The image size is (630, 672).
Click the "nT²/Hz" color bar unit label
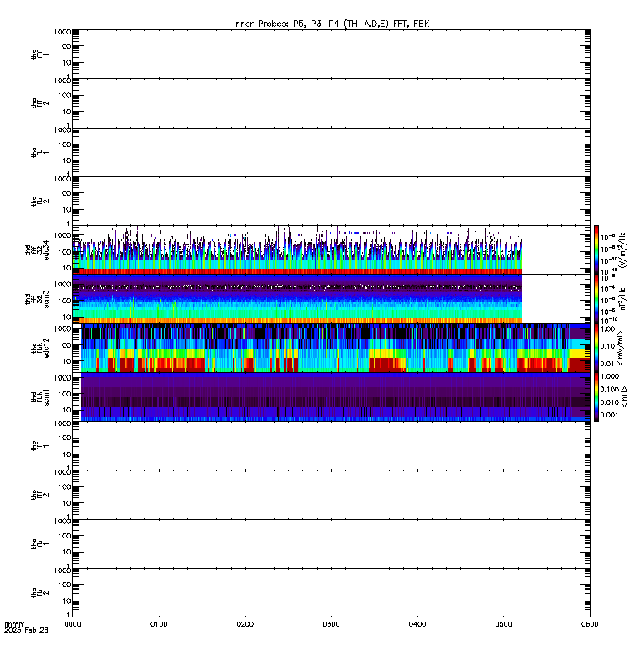[x=622, y=299]
